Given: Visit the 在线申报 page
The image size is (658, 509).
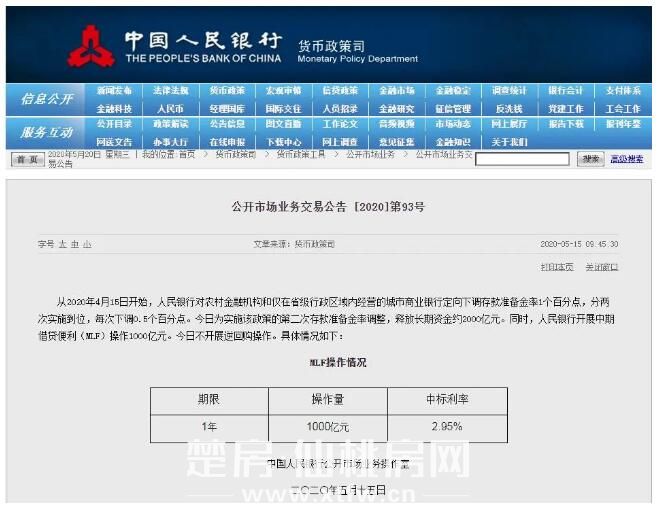Looking at the screenshot, I should (x=227, y=142).
